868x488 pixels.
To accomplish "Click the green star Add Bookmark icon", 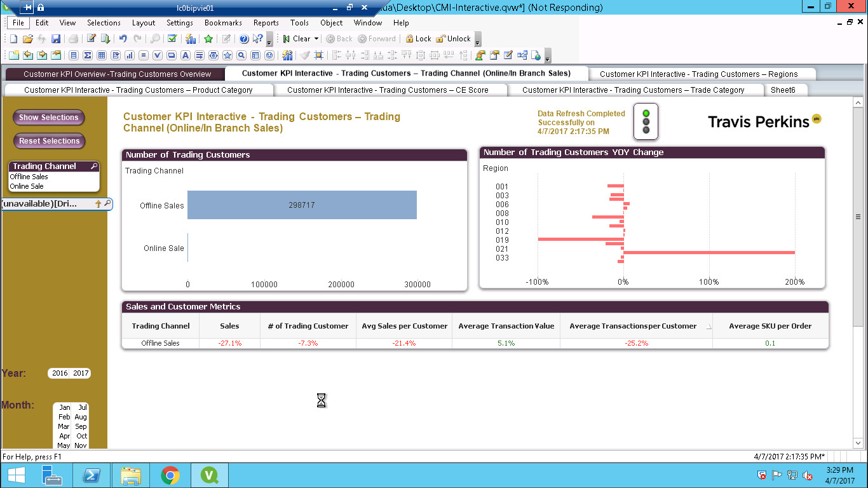I will 208,39.
